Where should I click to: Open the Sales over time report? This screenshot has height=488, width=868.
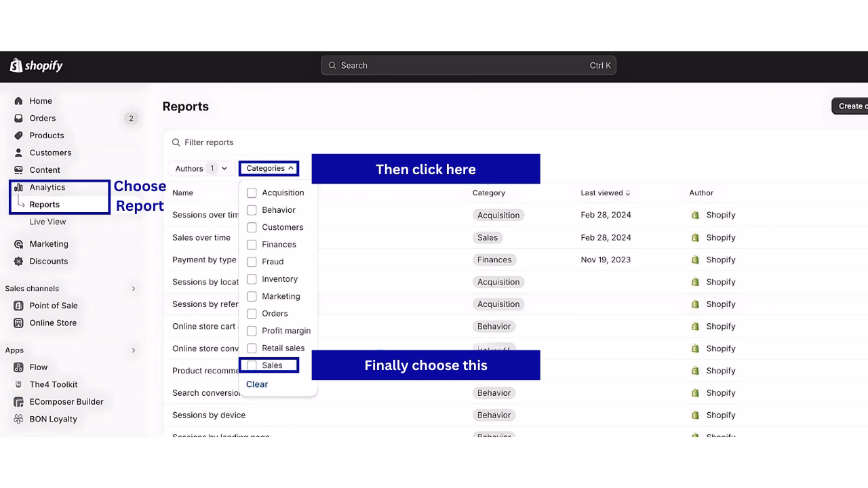(201, 238)
